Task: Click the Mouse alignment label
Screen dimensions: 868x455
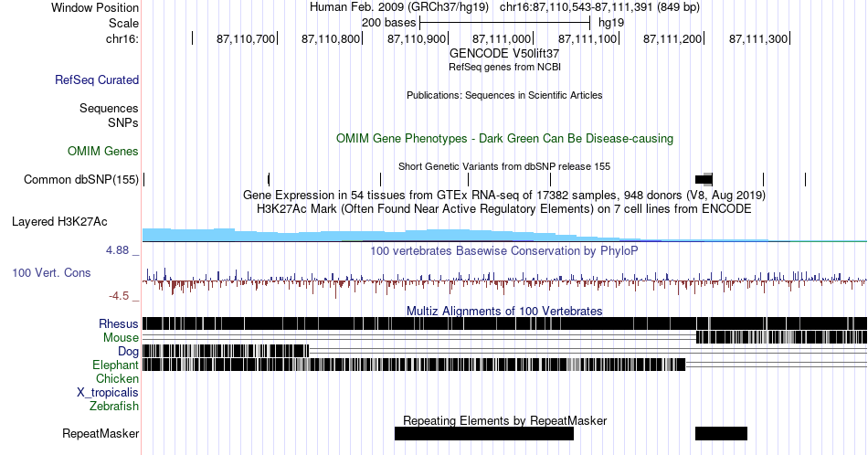Action: (x=121, y=338)
